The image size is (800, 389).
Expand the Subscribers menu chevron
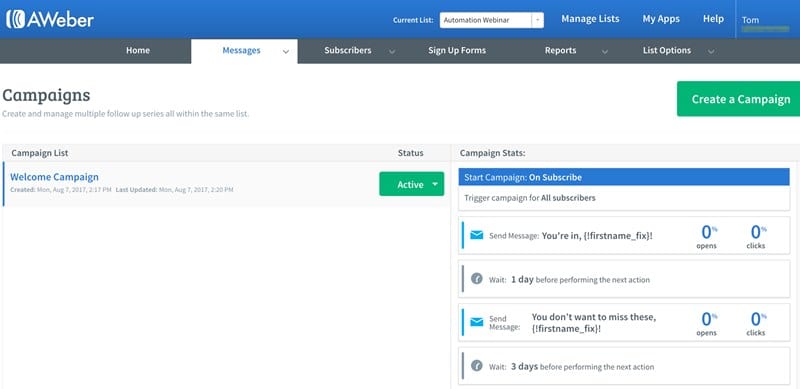pos(391,52)
